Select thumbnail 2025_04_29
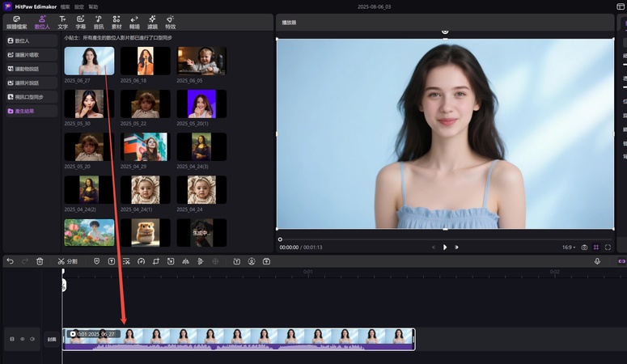 click(x=145, y=146)
